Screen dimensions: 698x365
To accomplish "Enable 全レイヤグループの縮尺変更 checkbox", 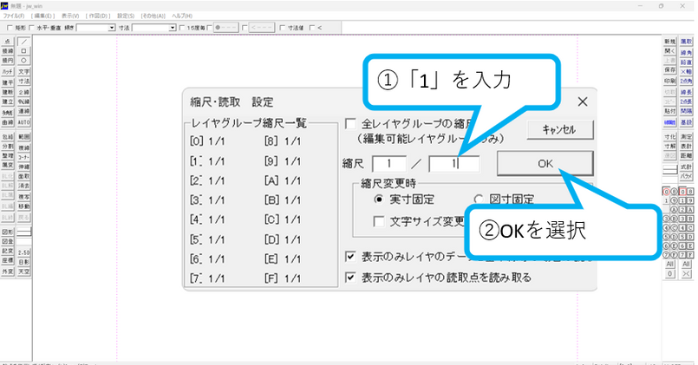I will coord(351,123).
